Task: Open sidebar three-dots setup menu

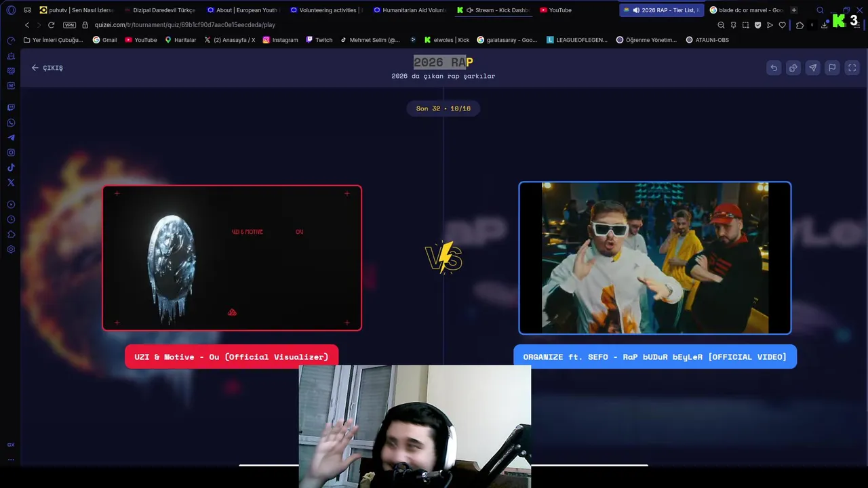Action: click(11, 460)
